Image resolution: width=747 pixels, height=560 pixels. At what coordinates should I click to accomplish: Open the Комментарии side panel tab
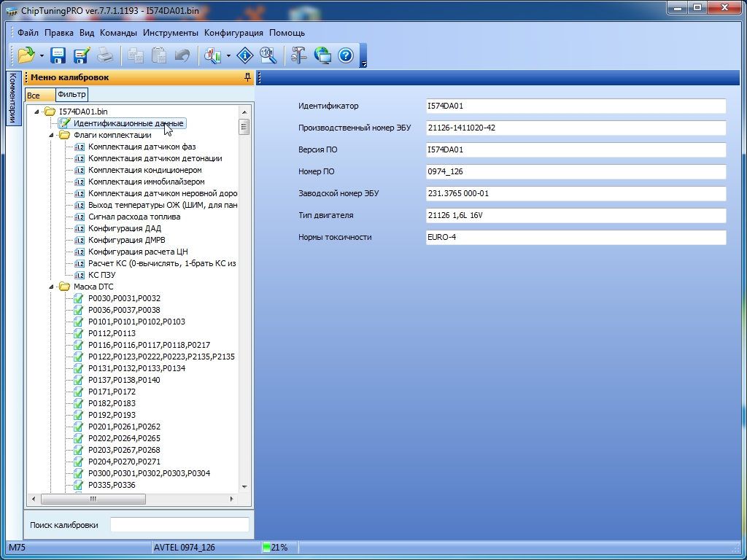[x=12, y=98]
